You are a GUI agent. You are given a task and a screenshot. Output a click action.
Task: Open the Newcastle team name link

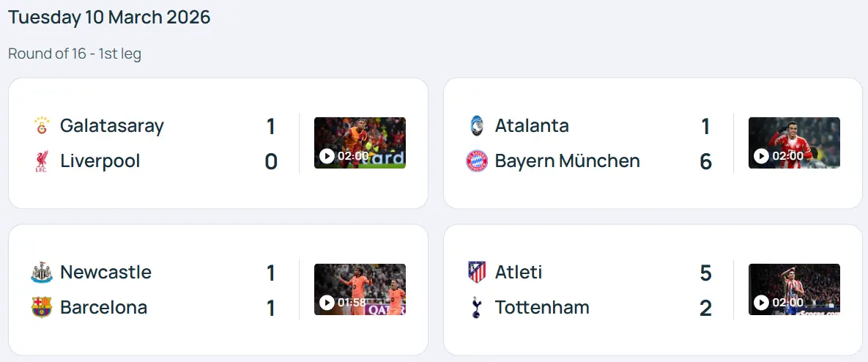click(x=105, y=273)
